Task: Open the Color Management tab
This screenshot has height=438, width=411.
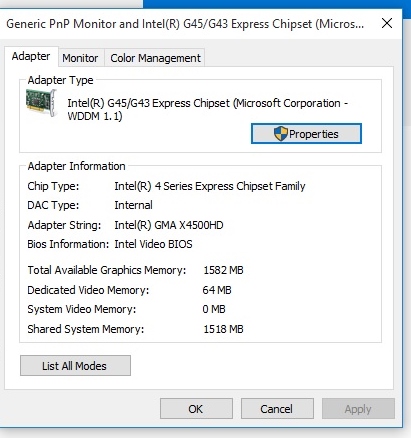Action: click(x=155, y=58)
